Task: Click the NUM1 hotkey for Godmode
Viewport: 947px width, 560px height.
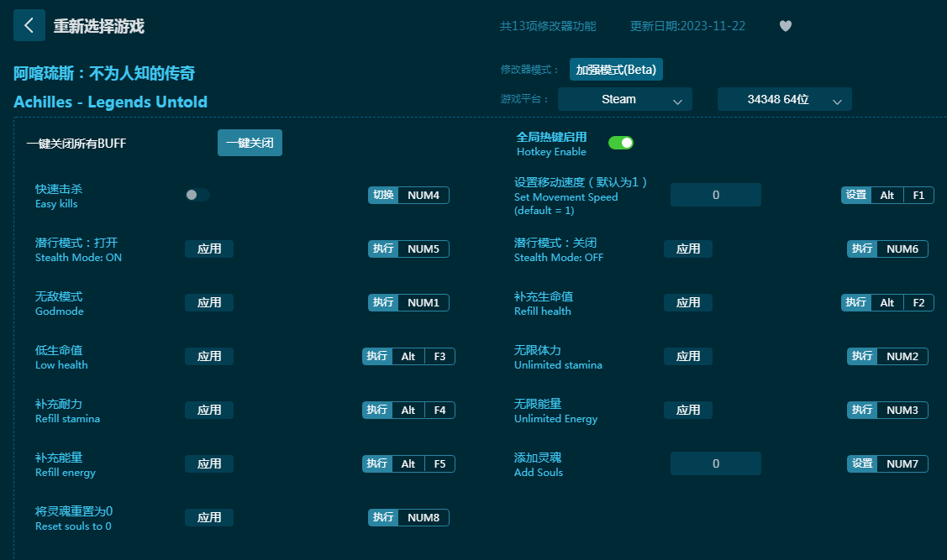Action: click(x=424, y=303)
